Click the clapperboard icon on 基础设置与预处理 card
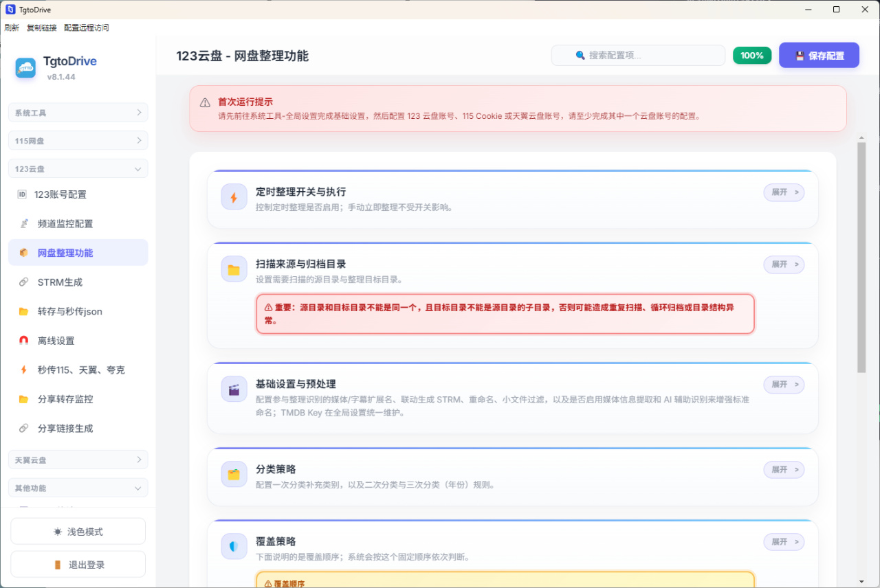 tap(234, 389)
